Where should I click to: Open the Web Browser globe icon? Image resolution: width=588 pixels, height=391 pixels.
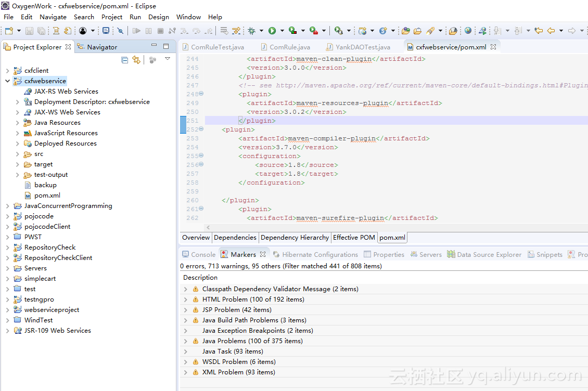click(468, 31)
